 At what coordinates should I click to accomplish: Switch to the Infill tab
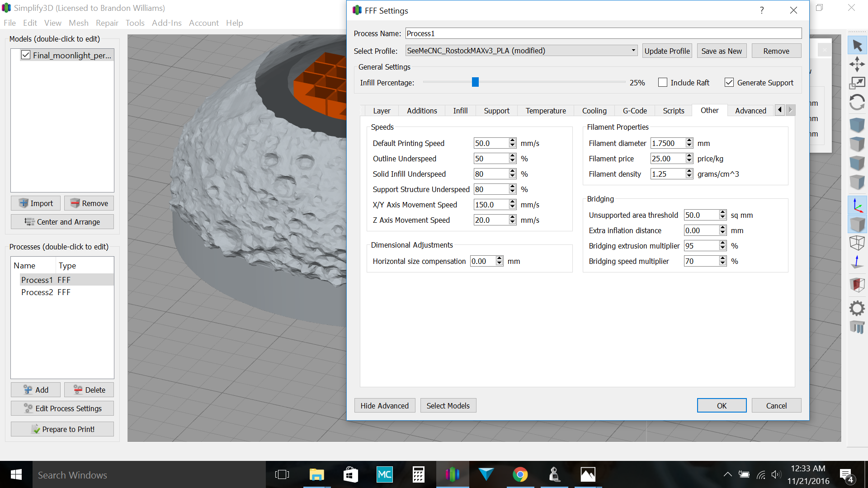(460, 111)
